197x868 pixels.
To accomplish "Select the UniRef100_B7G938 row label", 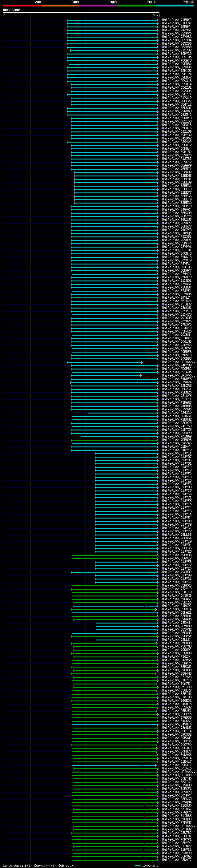I will [x=177, y=717].
